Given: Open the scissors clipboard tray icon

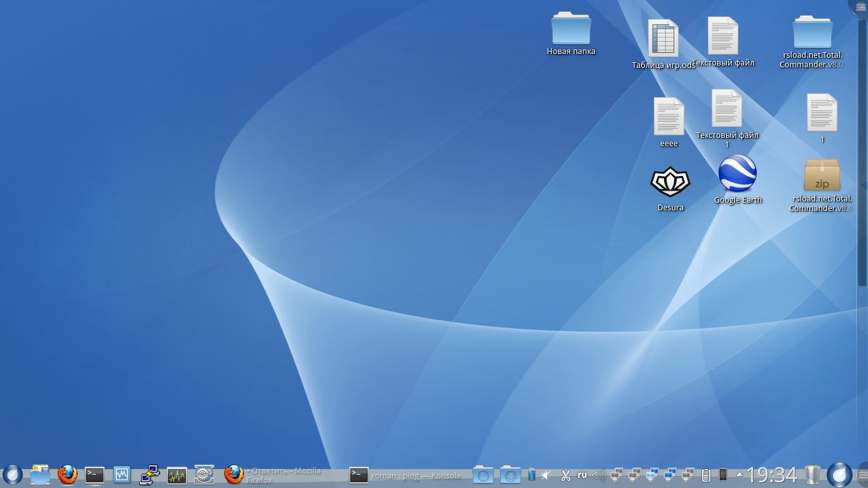Looking at the screenshot, I should click(x=565, y=475).
